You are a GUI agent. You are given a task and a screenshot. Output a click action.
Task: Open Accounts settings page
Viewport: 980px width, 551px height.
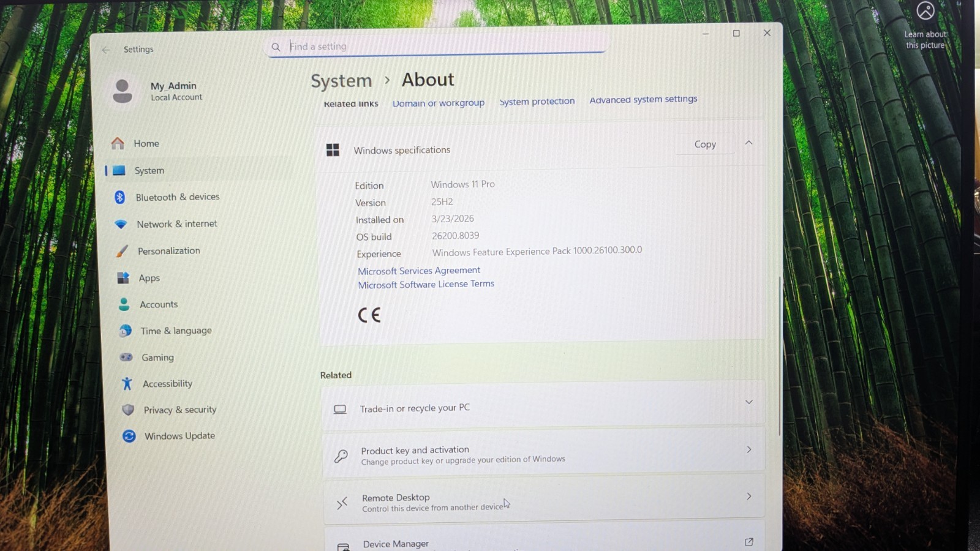159,304
